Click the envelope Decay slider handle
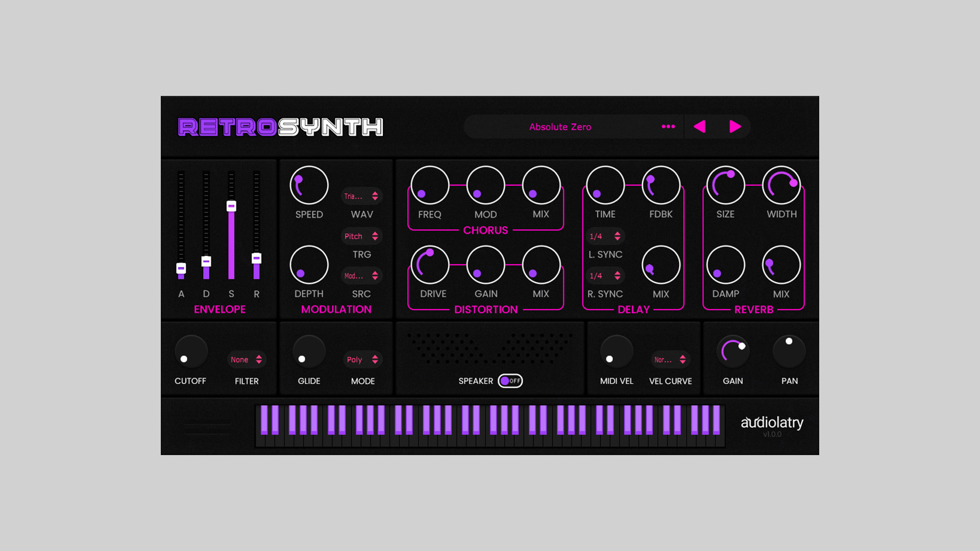 pos(206,261)
